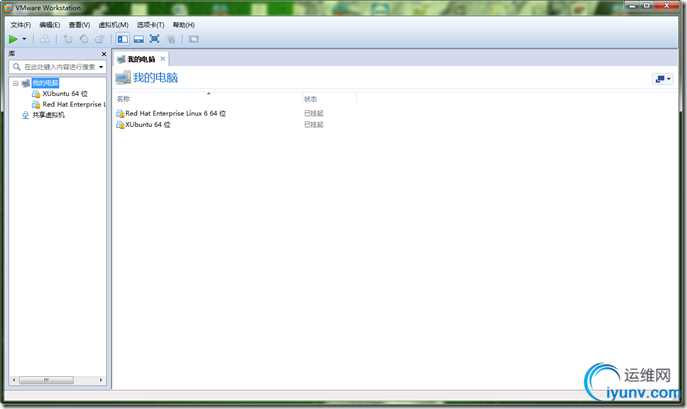Screen dimensions: 687x409
Task: Maximize the VMware Workstation window
Action: pyautogui.click(x=646, y=6)
